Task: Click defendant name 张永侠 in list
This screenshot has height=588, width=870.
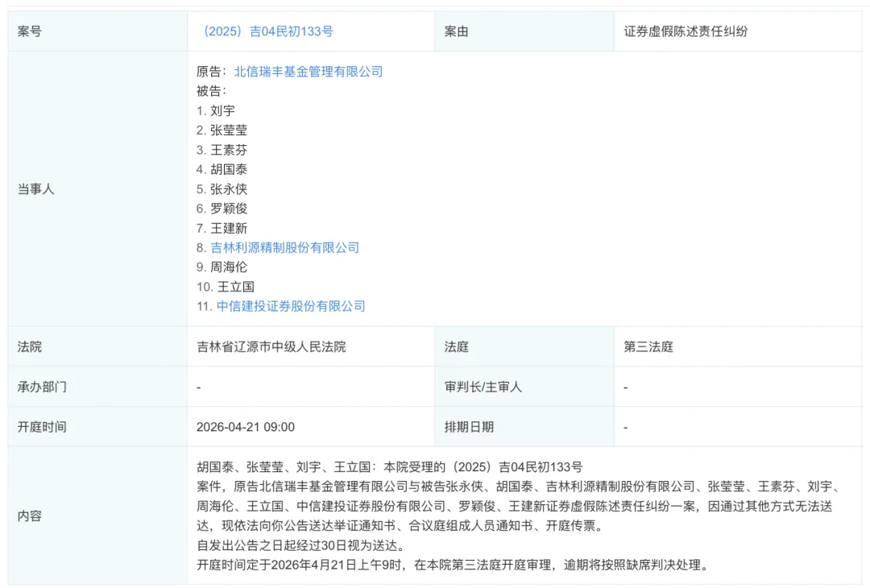Action: click(229, 189)
